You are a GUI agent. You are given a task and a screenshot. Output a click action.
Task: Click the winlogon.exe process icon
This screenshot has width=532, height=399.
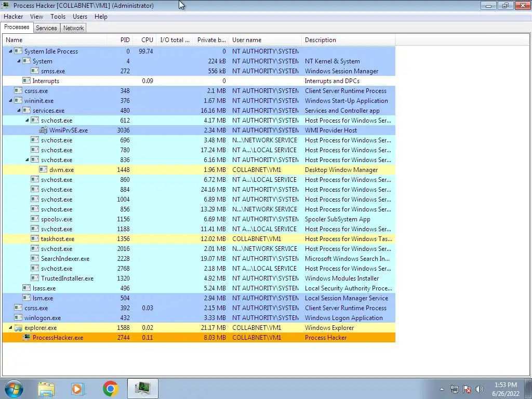click(18, 317)
